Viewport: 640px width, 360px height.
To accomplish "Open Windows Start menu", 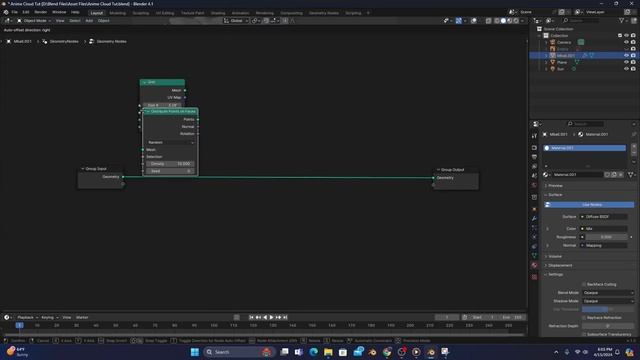I will pos(195,352).
